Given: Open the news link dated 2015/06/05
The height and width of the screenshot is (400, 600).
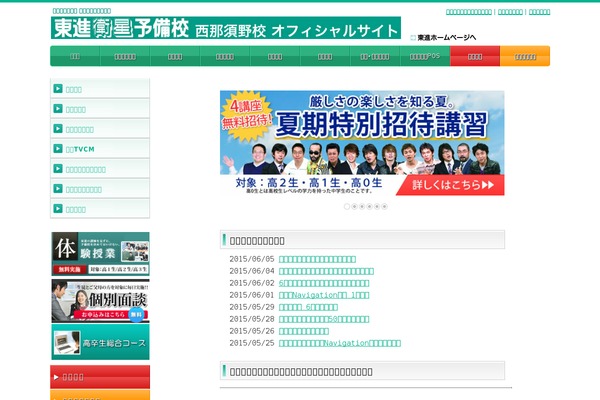Looking at the screenshot, I should click(x=317, y=260).
